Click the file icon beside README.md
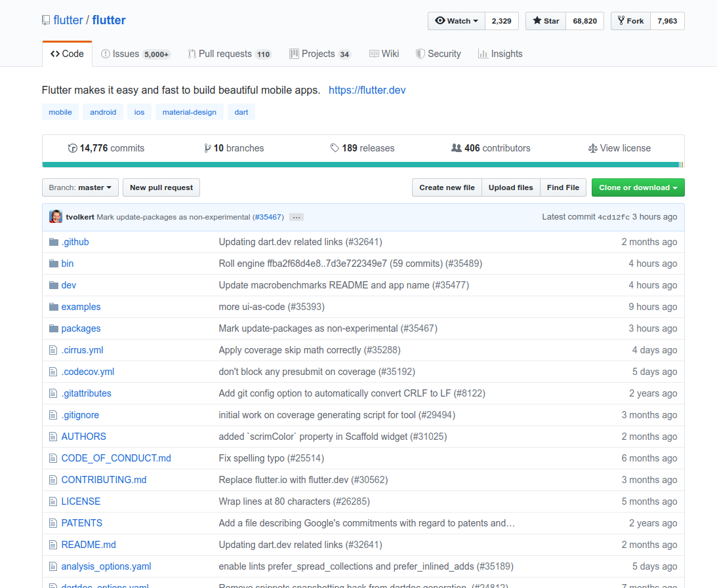 (x=53, y=545)
